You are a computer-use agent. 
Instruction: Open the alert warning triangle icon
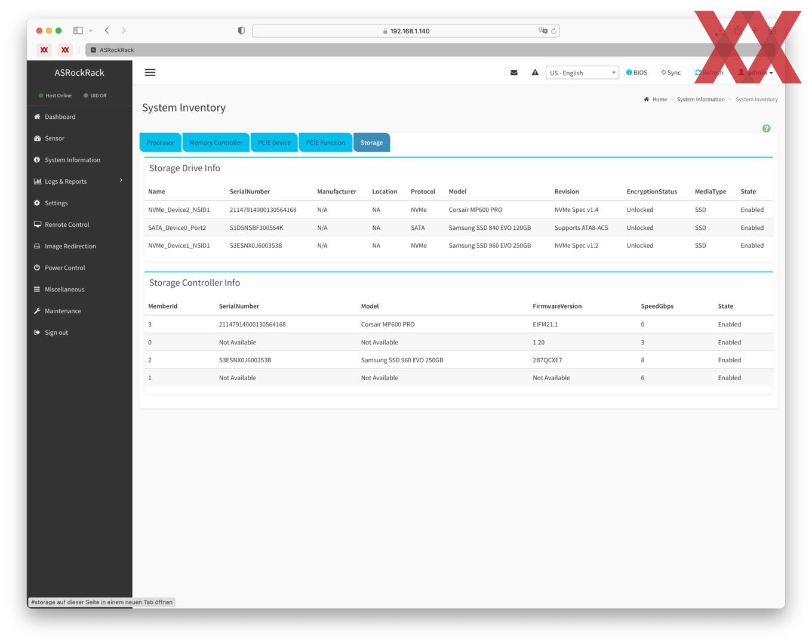click(535, 72)
